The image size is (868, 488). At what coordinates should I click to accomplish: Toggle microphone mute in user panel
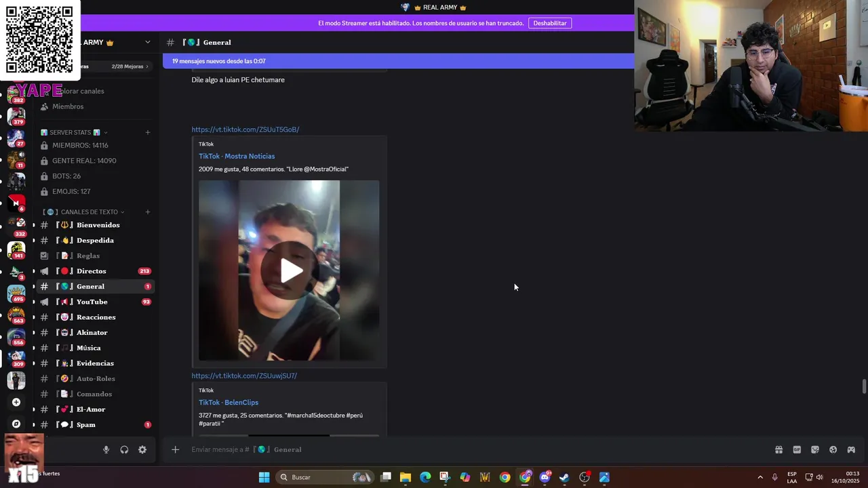point(106,449)
